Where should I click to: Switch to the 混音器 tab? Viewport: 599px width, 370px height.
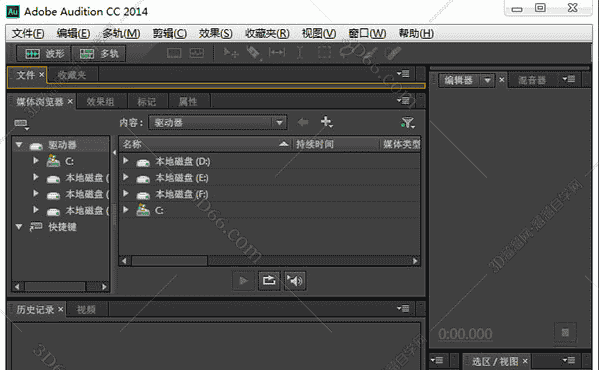point(532,80)
